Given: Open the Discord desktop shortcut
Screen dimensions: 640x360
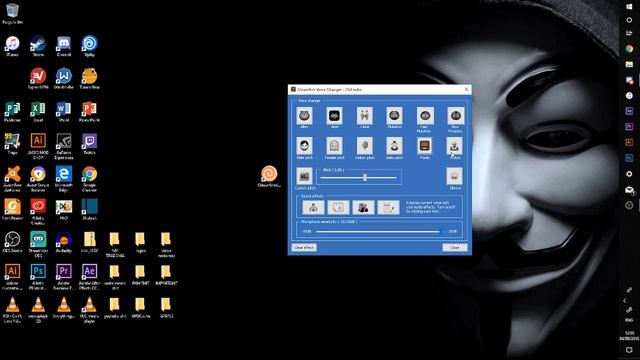Looking at the screenshot, I should click(x=64, y=46).
